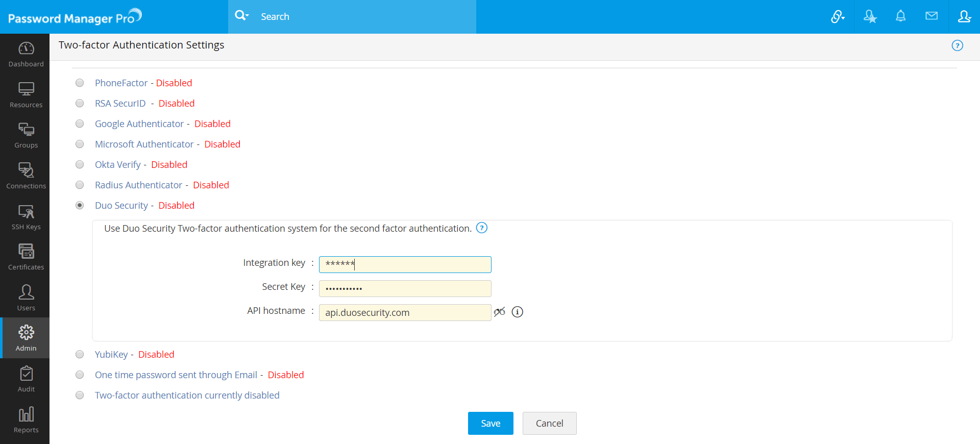Click the Disabled status beside PhoneFactor
This screenshot has height=444, width=980.
tap(174, 83)
